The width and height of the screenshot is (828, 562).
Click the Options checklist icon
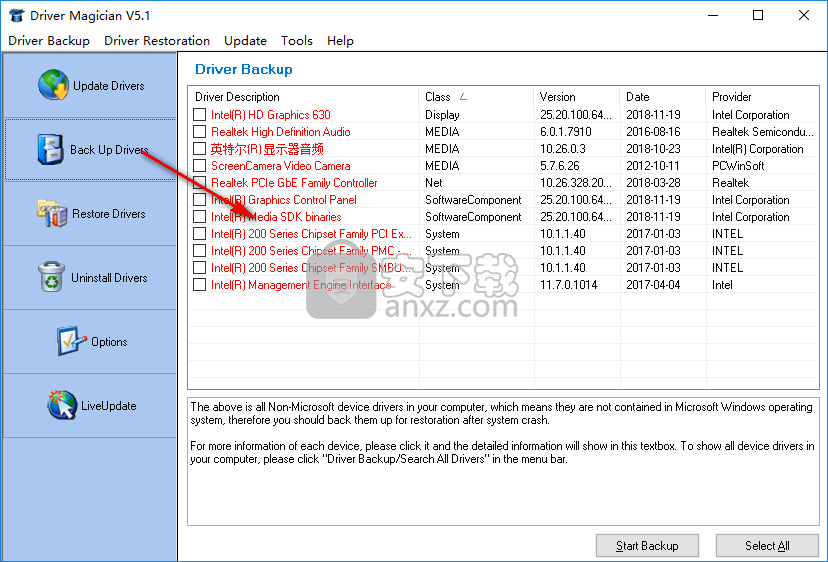pyautogui.click(x=71, y=341)
